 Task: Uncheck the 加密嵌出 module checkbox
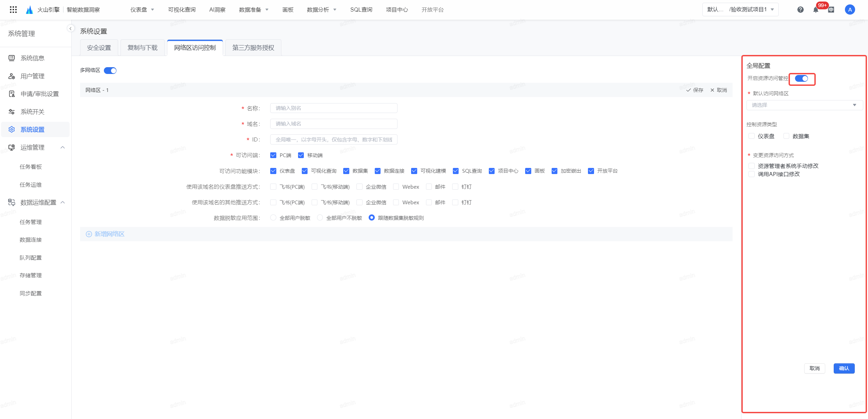pyautogui.click(x=554, y=171)
